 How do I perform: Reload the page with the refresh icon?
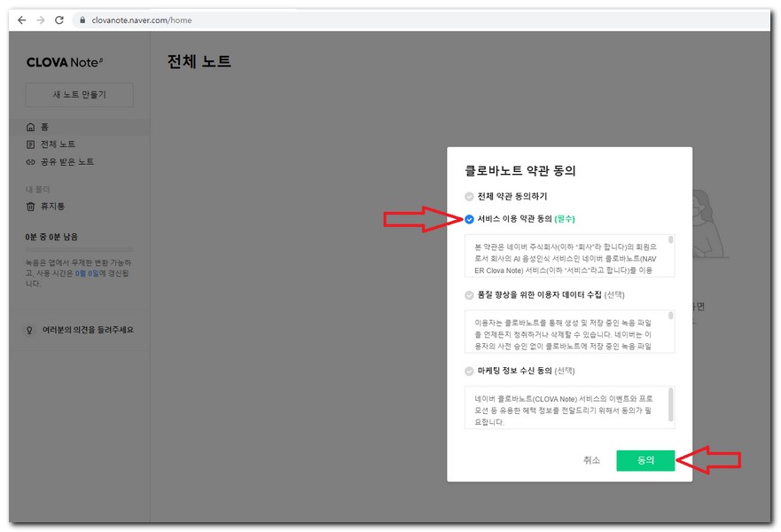[x=59, y=20]
